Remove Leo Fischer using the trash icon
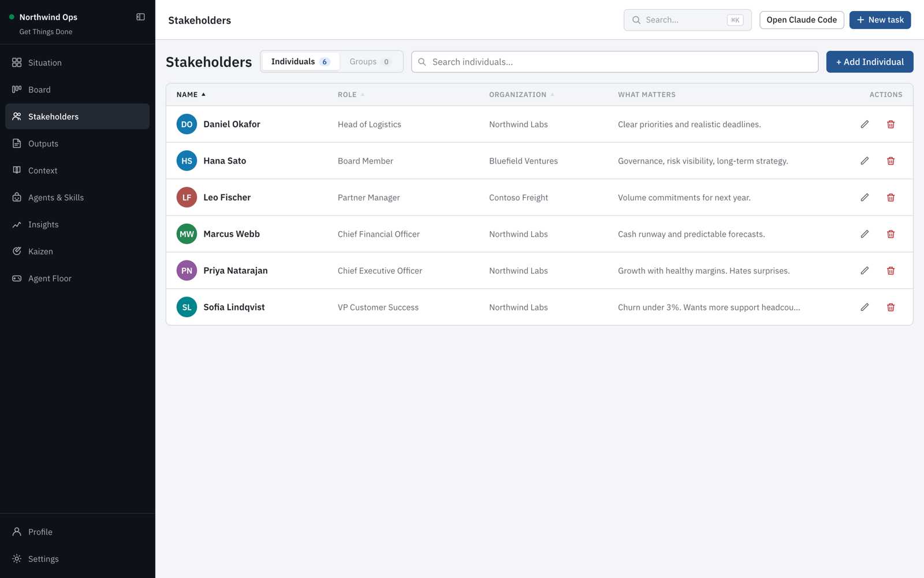 click(x=891, y=198)
